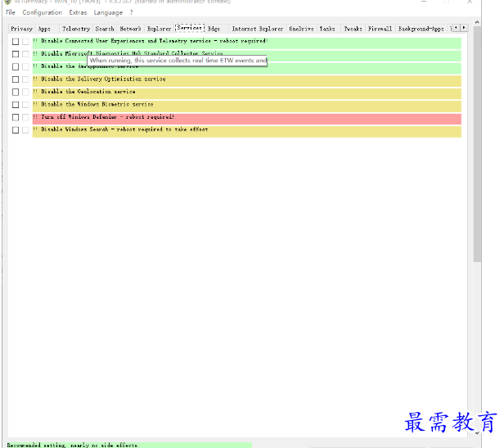Switch to the Internet Explorer tab
The image size is (504, 448).
258,29
